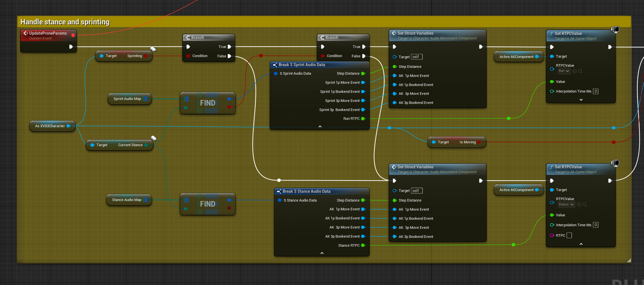The height and width of the screenshot is (285, 644).
Task: Click the Sprint Audio Map variable pin
Action: coord(145,99)
